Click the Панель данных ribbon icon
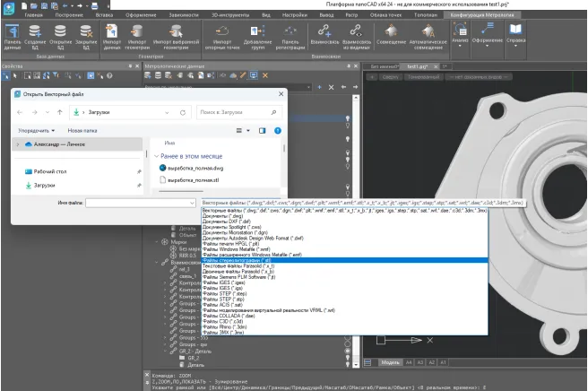588x391 pixels. (x=13, y=33)
